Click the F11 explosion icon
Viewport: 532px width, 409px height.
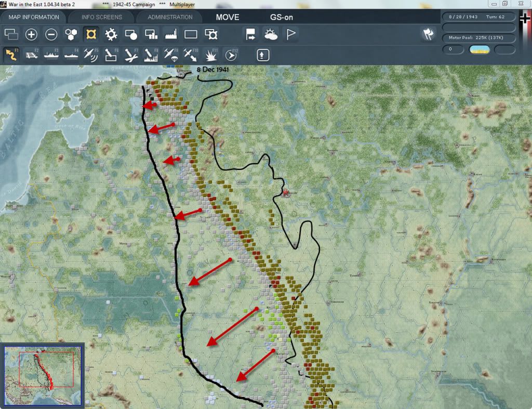(211, 55)
